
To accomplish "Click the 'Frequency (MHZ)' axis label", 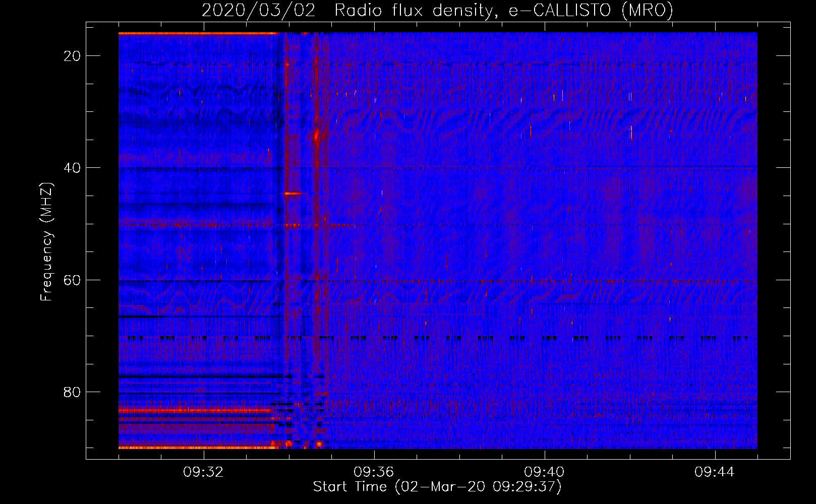I will (46, 242).
